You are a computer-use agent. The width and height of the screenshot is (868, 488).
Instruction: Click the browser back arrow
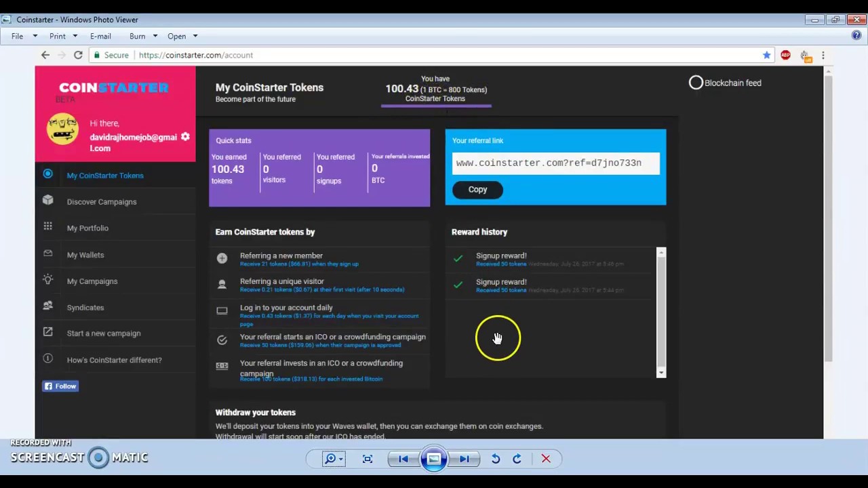pos(45,55)
